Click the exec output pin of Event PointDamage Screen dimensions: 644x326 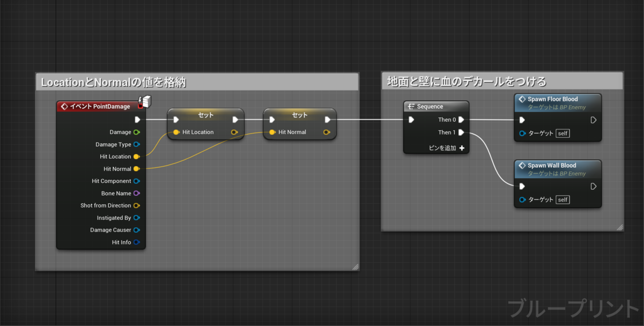coord(137,120)
